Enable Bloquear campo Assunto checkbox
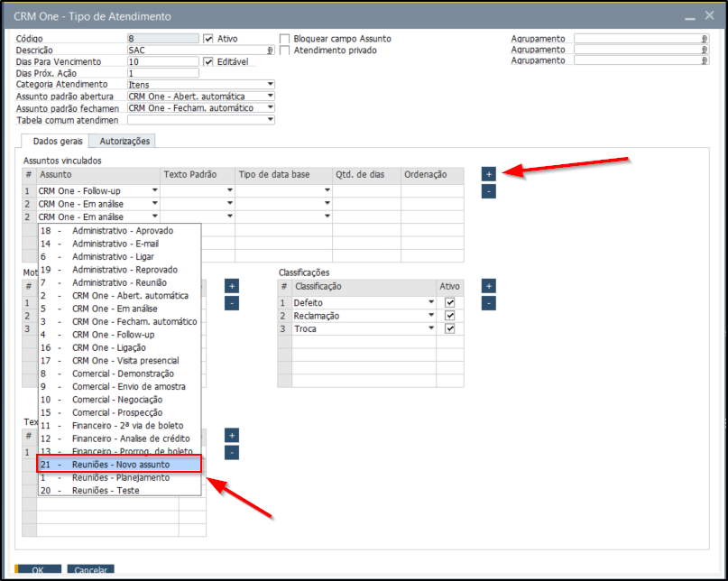This screenshot has width=728, height=581. [285, 39]
